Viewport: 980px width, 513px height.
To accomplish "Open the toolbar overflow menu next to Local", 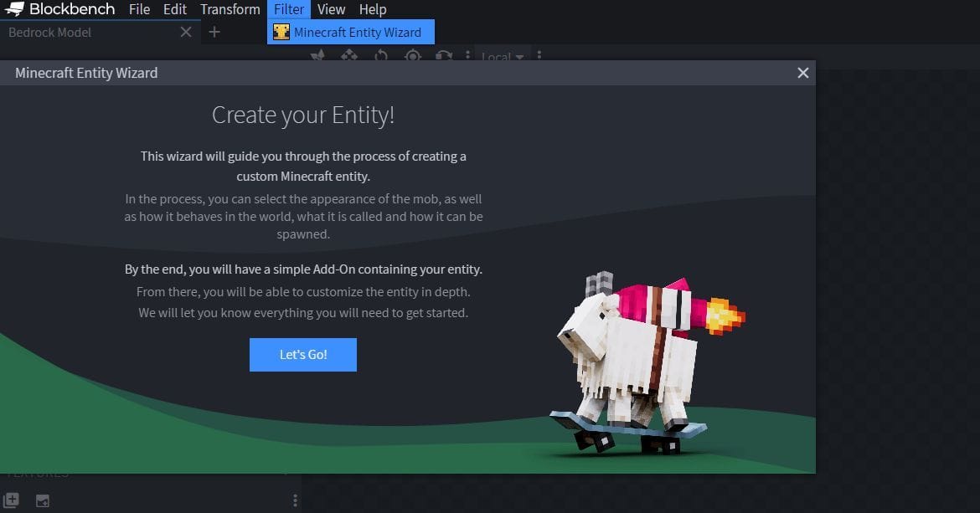I will click(x=539, y=56).
